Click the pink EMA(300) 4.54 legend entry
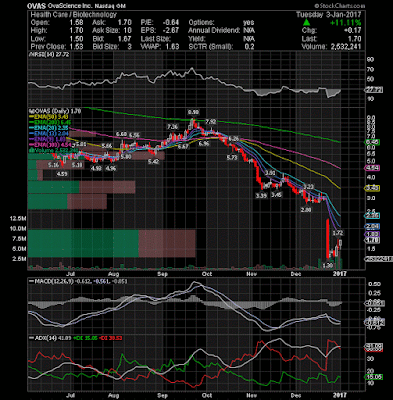The image size is (393, 400). point(50,145)
